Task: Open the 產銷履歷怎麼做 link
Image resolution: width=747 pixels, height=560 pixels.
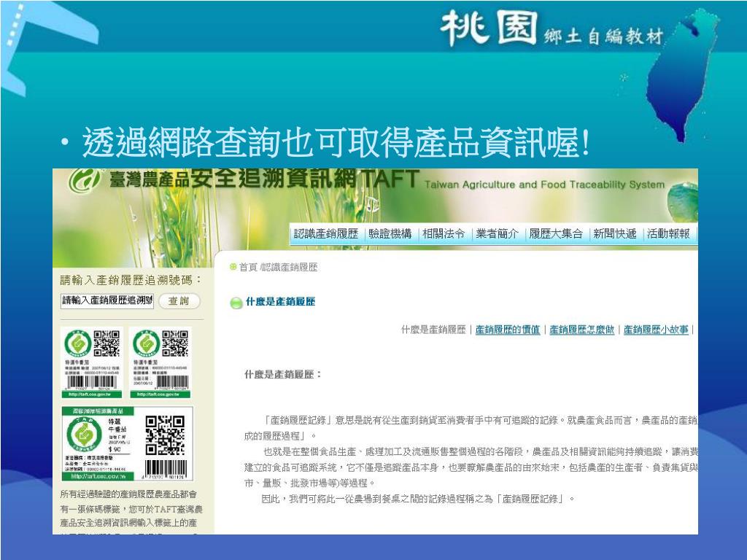Action: tap(581, 330)
